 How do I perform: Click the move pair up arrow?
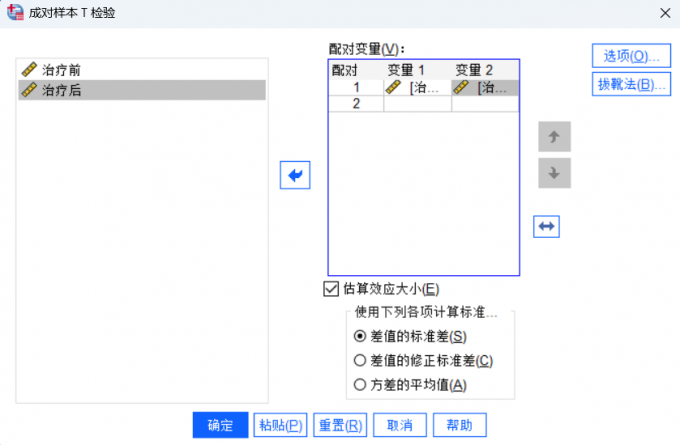(554, 137)
